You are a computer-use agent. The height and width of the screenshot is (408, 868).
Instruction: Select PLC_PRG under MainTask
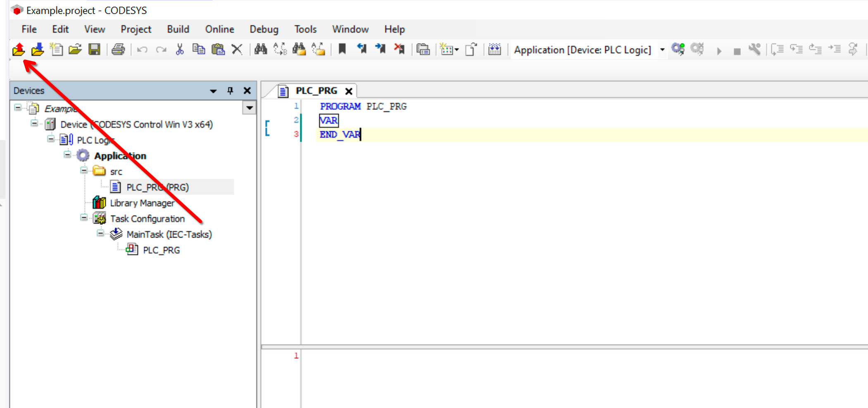[161, 250]
